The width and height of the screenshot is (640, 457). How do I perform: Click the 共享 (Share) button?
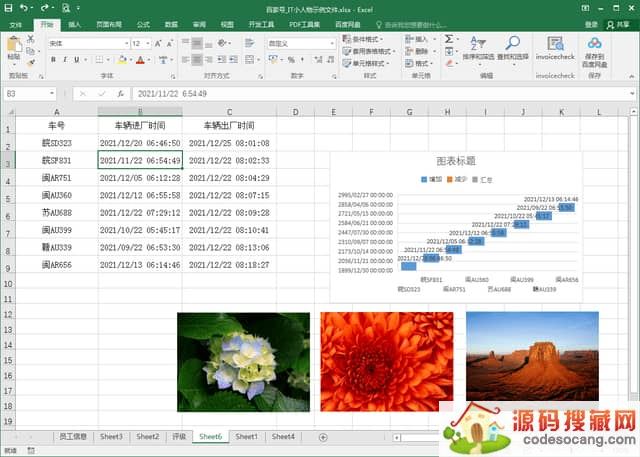point(622,24)
